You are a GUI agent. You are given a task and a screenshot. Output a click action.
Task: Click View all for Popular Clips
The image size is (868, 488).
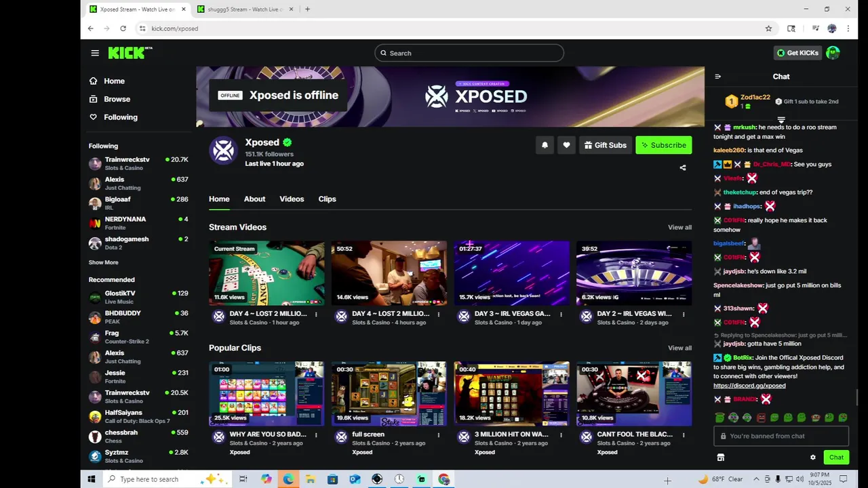click(x=679, y=348)
